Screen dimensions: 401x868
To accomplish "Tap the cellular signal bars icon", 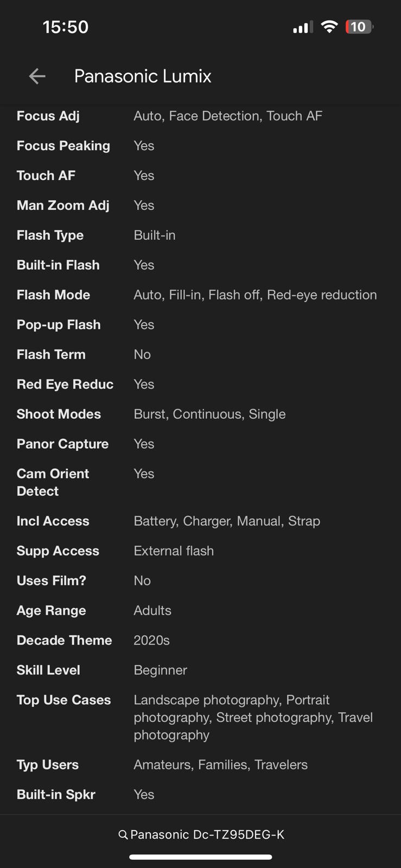I will pyautogui.click(x=302, y=27).
